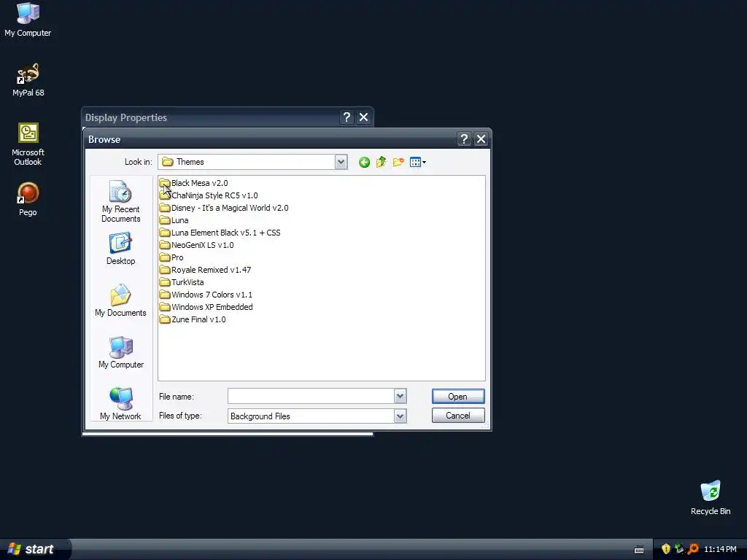Go up one folder level
Screen dimensions: 747x560
381,163
